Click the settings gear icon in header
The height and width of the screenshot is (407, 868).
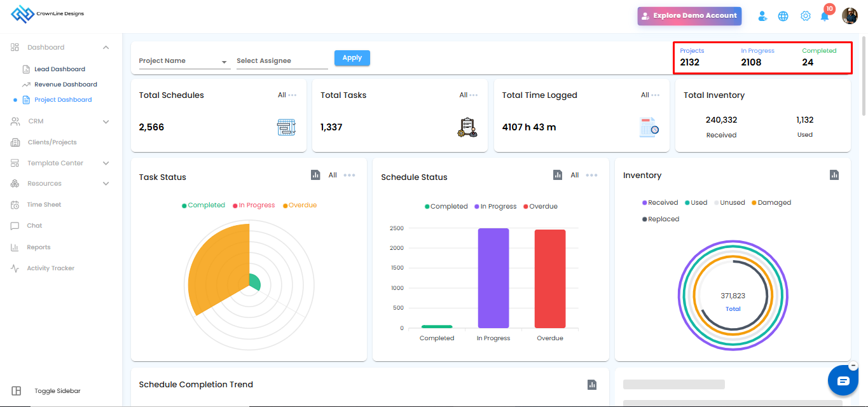click(805, 16)
